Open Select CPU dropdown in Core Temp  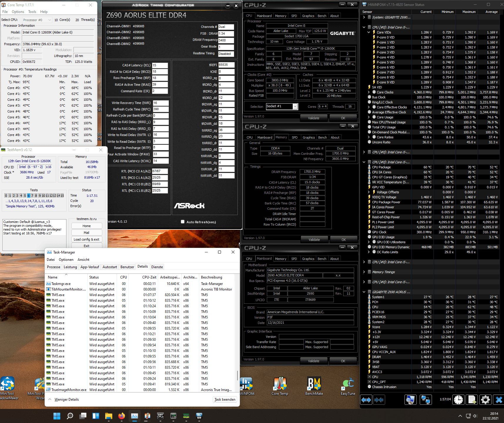(x=37, y=20)
